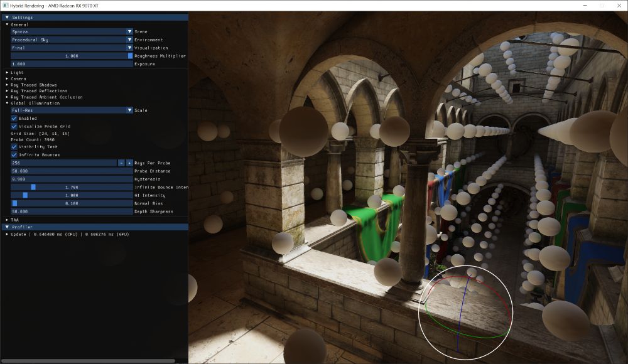
Task: Open the Visualization dropdown showing Final
Action: 72,48
